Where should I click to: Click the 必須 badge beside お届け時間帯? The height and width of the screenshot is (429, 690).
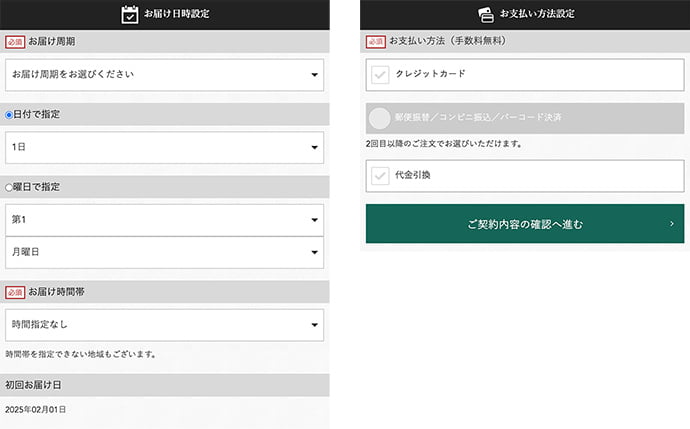(x=15, y=292)
